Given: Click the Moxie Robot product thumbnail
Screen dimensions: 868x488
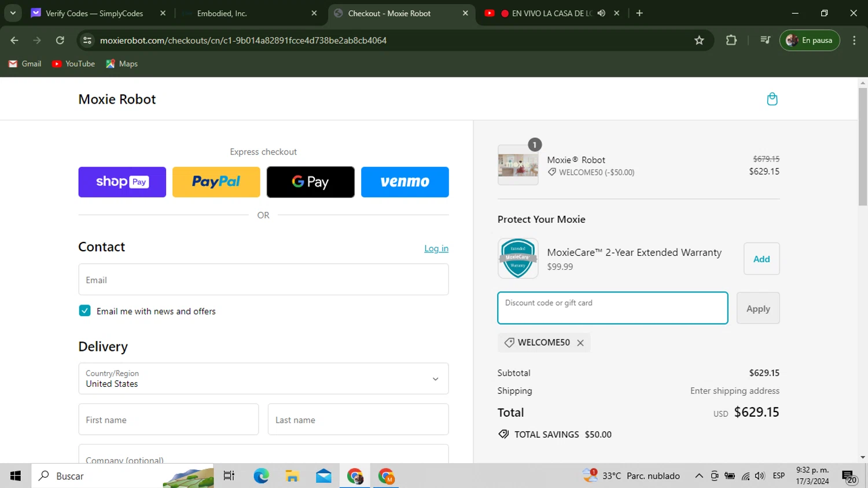Looking at the screenshot, I should pos(518,165).
